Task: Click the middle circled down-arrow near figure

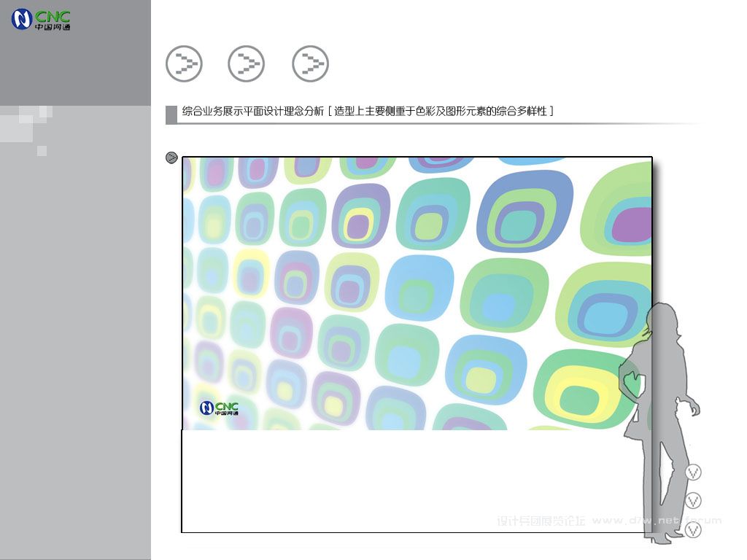Action: point(693,500)
